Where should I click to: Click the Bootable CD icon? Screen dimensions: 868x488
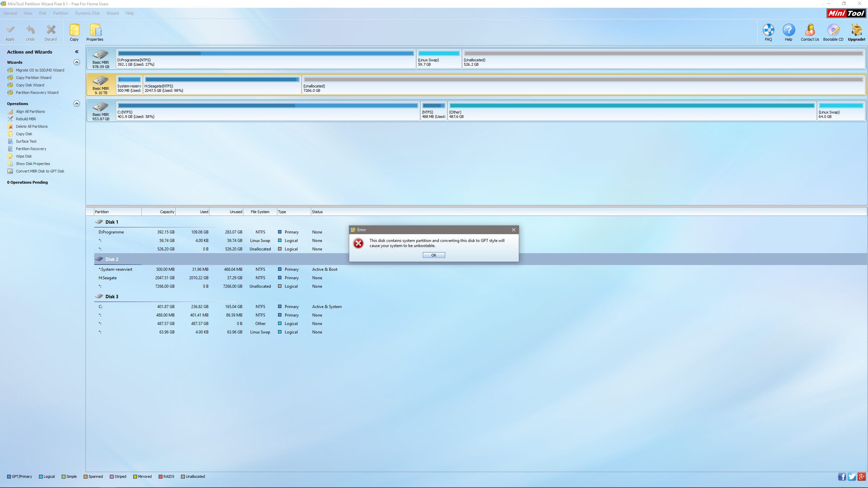coord(833,30)
